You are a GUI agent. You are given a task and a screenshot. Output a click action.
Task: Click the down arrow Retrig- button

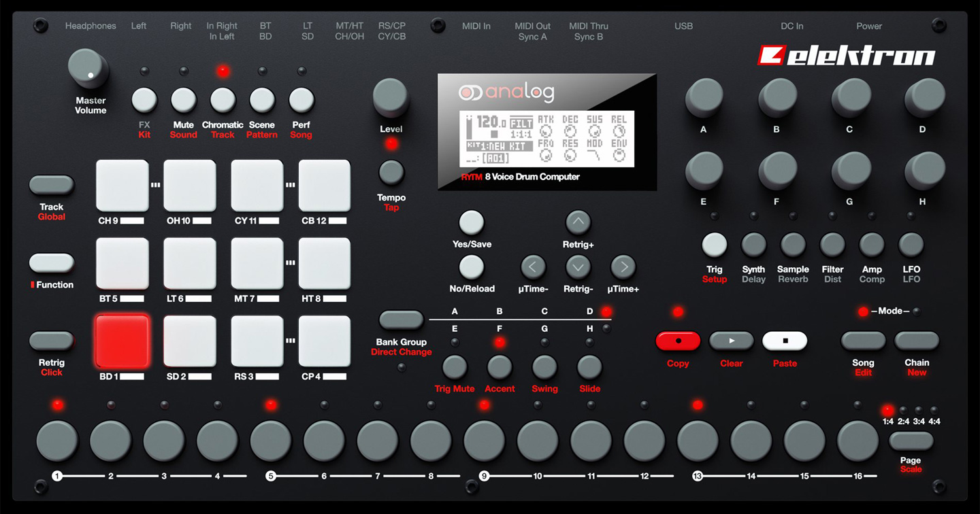pyautogui.click(x=578, y=267)
